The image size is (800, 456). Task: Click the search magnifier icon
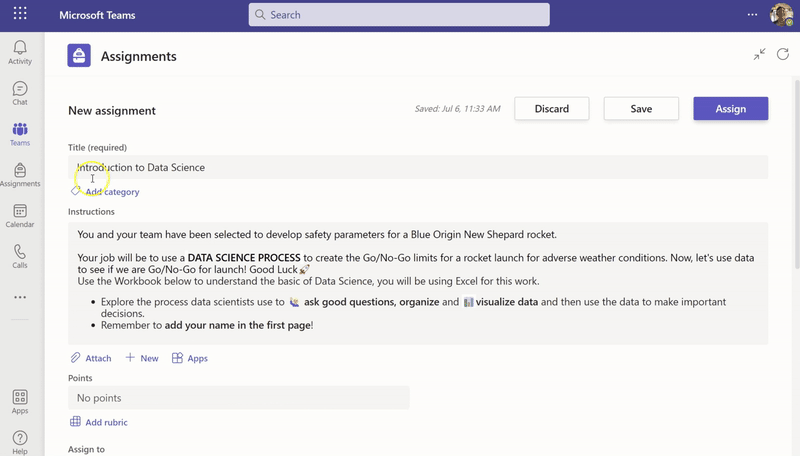click(260, 15)
